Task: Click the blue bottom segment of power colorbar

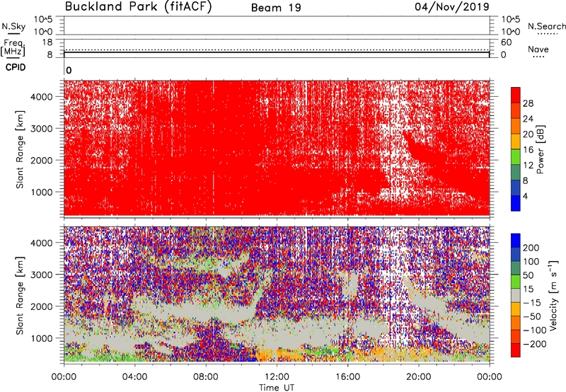Action: [x=516, y=203]
